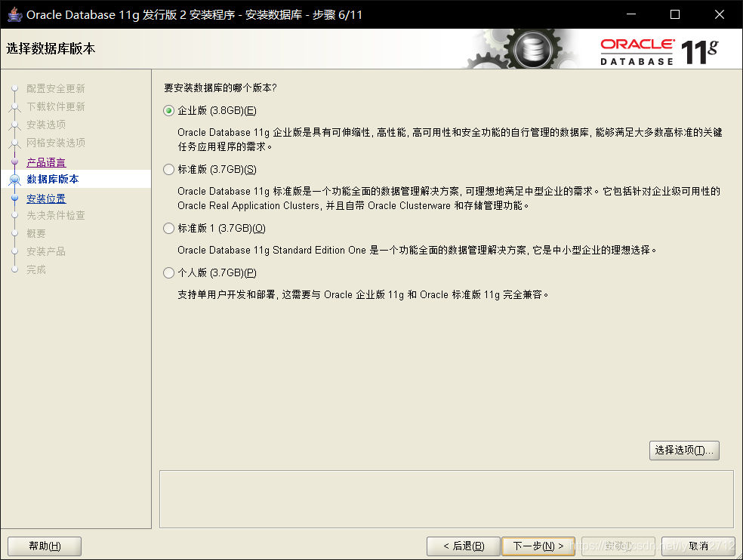The width and height of the screenshot is (743, 560).
Task: Go back with 后退(B) button
Action: pyautogui.click(x=464, y=546)
